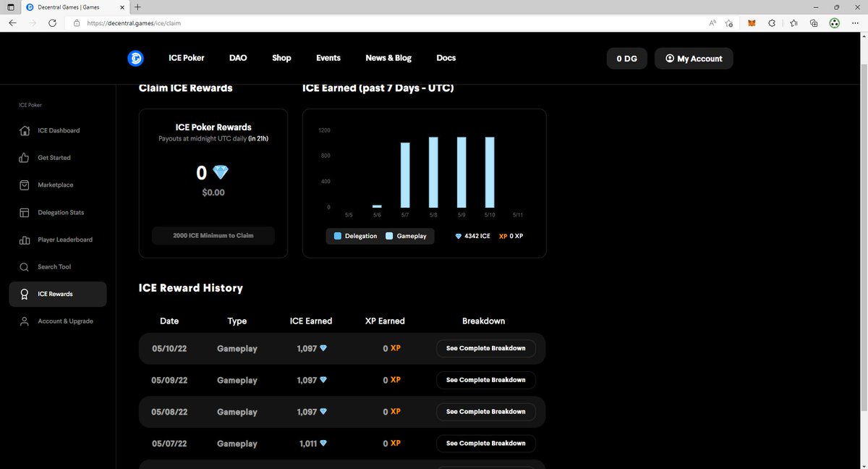Image resolution: width=868 pixels, height=469 pixels.
Task: Go to Get Started in sidebar
Action: 58,158
